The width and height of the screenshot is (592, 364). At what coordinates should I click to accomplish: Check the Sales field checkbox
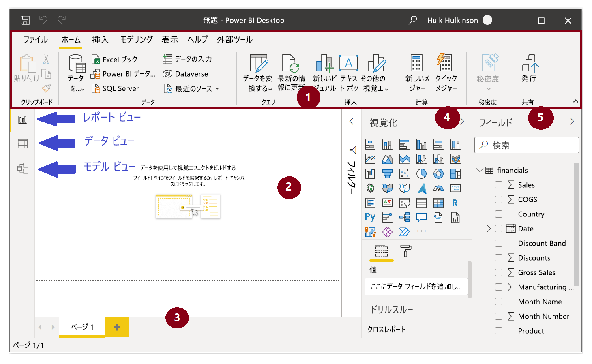coord(499,185)
